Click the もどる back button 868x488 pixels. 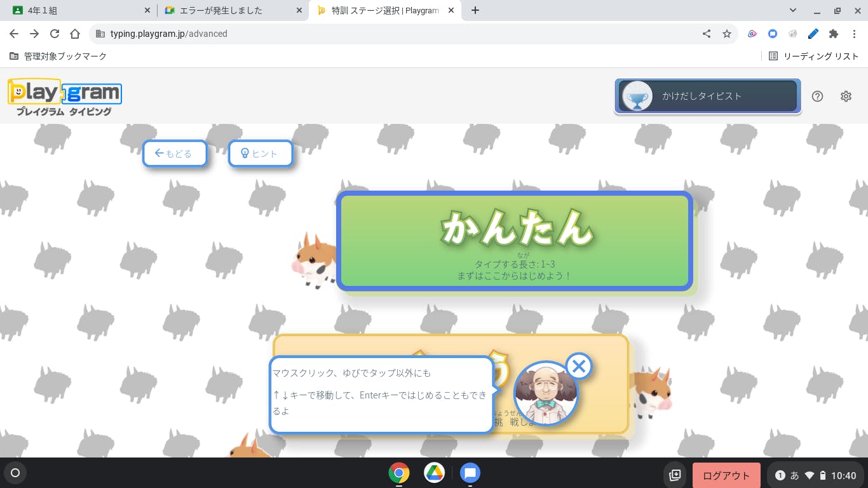click(x=175, y=153)
